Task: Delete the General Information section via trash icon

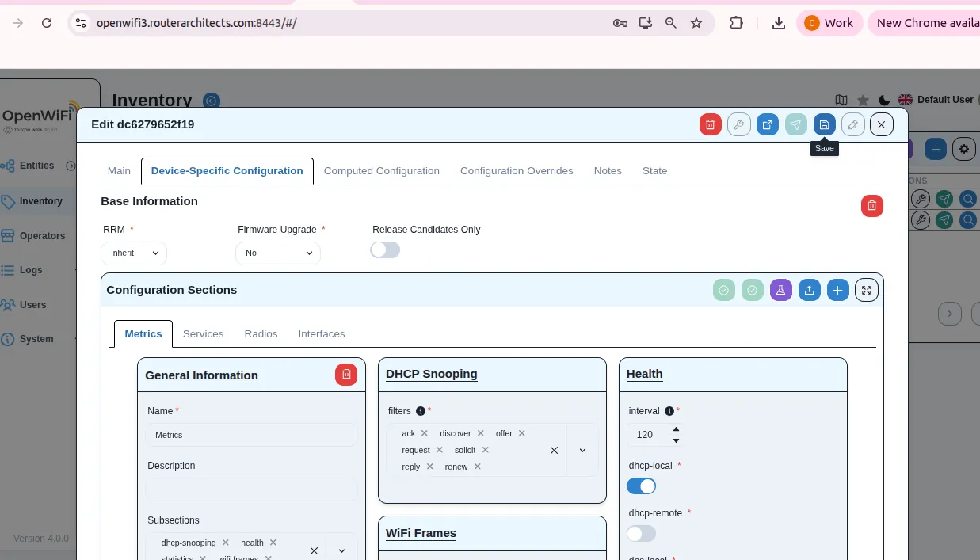Action: tap(345, 375)
